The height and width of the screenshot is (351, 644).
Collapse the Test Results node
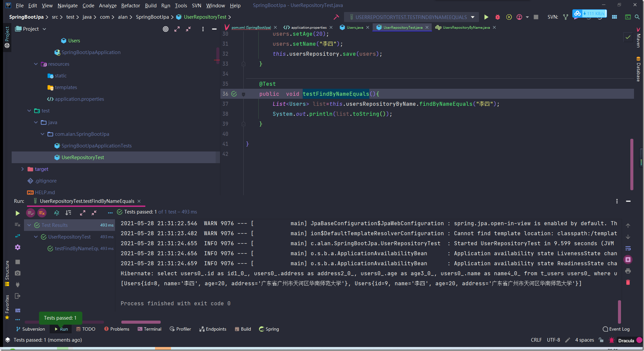click(x=29, y=225)
